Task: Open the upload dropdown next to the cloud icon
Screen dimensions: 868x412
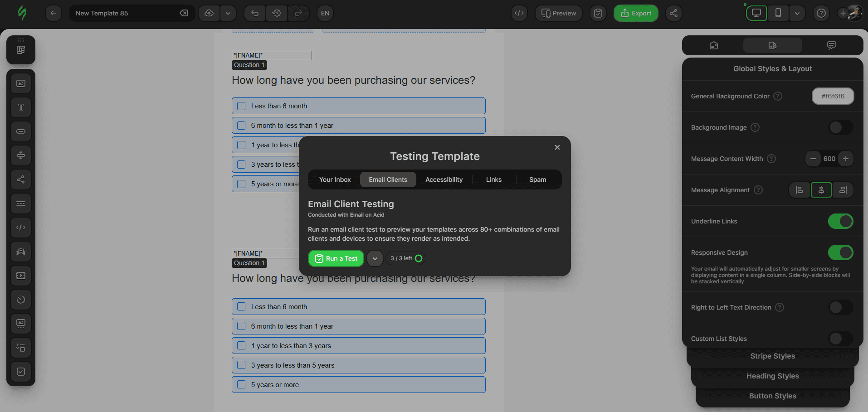Action: tap(228, 13)
